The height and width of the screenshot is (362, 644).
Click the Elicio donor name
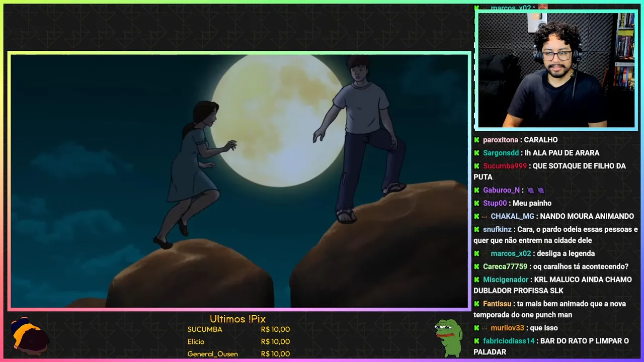point(196,341)
